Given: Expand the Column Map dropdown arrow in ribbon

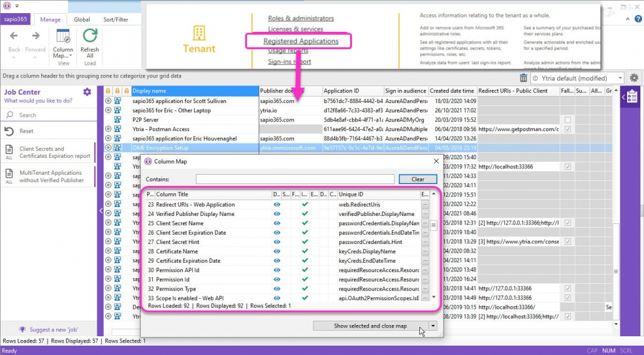Looking at the screenshot, I should pyautogui.click(x=71, y=56).
